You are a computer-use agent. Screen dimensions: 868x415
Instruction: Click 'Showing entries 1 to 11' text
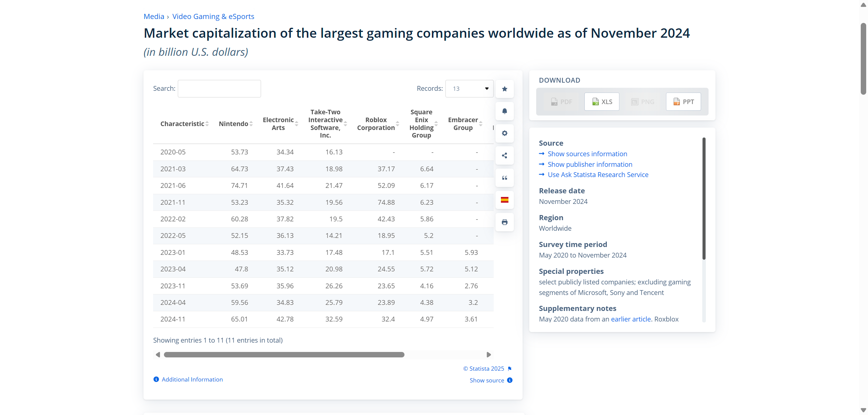point(218,341)
